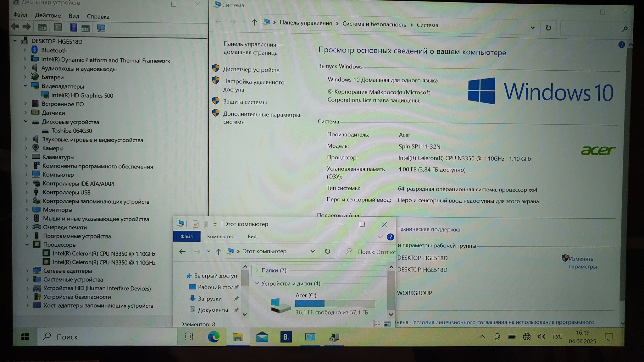This screenshot has width=644, height=362.
Task: Open the Действие menu in Device Manager
Action: (48, 15)
